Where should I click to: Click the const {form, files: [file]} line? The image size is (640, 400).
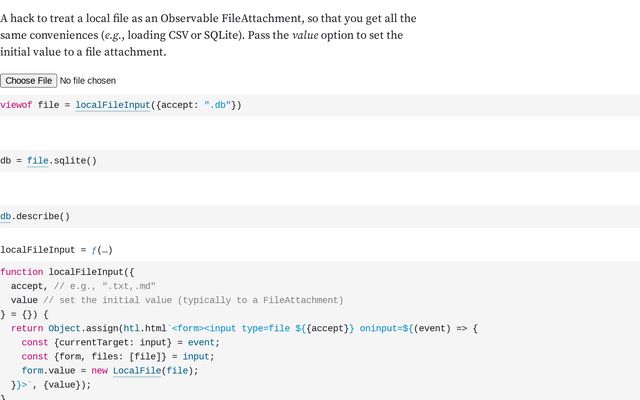pos(118,356)
